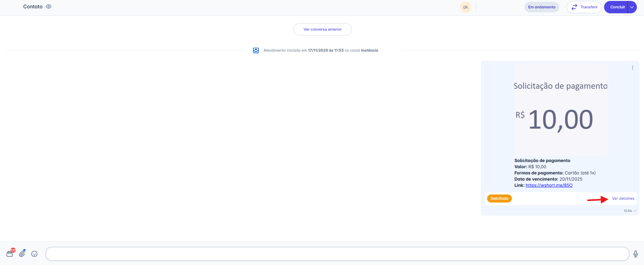Click the orange Solicitado status tag
Image resolution: width=644 pixels, height=265 pixels.
point(499,199)
